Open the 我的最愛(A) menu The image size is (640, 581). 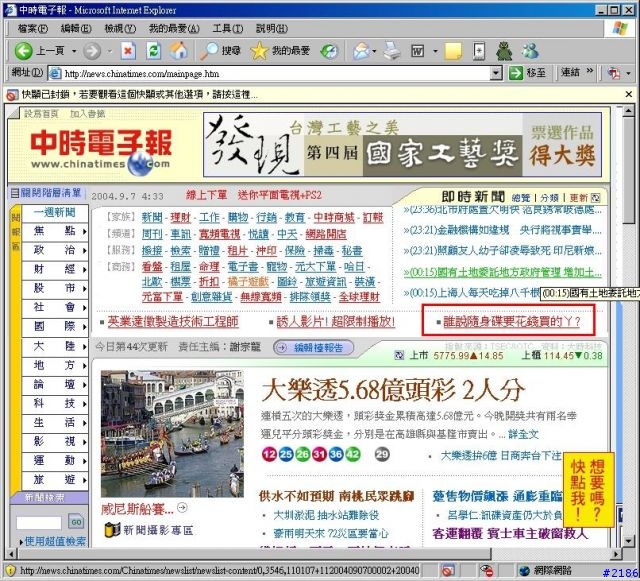pyautogui.click(x=174, y=29)
